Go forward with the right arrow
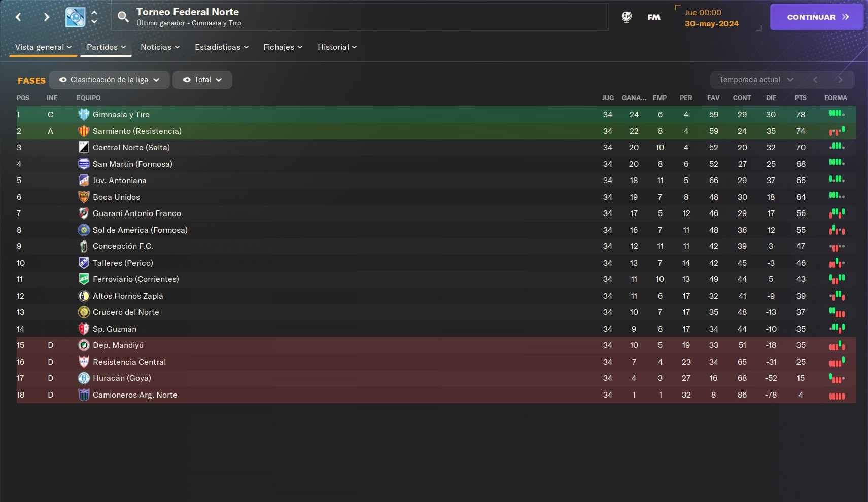The width and height of the screenshot is (868, 502). tap(47, 17)
